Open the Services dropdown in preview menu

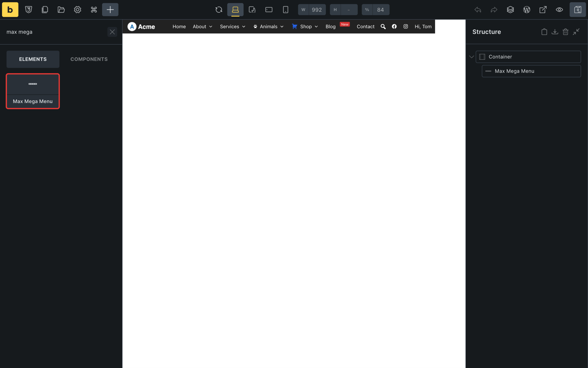click(x=233, y=26)
